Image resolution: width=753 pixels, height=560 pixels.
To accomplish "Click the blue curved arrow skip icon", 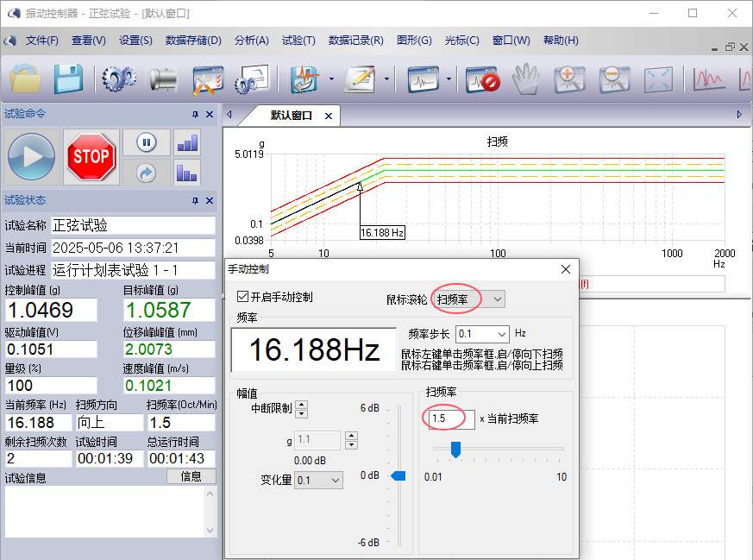I will [147, 173].
